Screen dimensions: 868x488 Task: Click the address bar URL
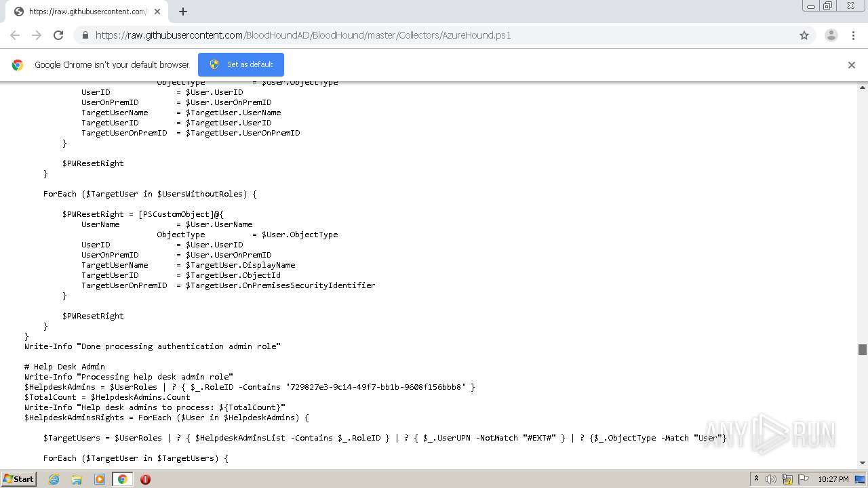[x=303, y=35]
